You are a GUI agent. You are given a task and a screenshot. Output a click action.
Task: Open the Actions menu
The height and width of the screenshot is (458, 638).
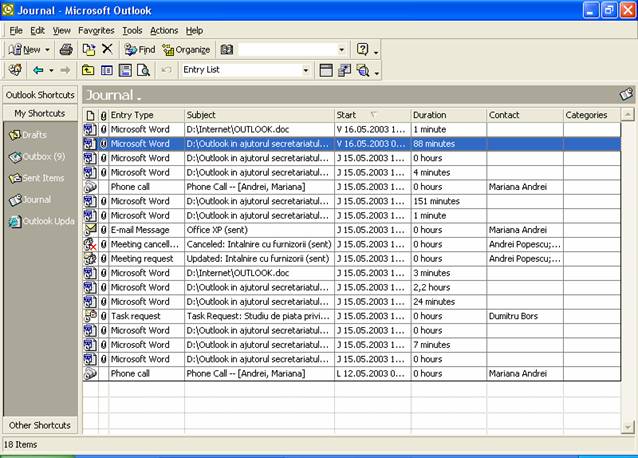[x=164, y=31]
